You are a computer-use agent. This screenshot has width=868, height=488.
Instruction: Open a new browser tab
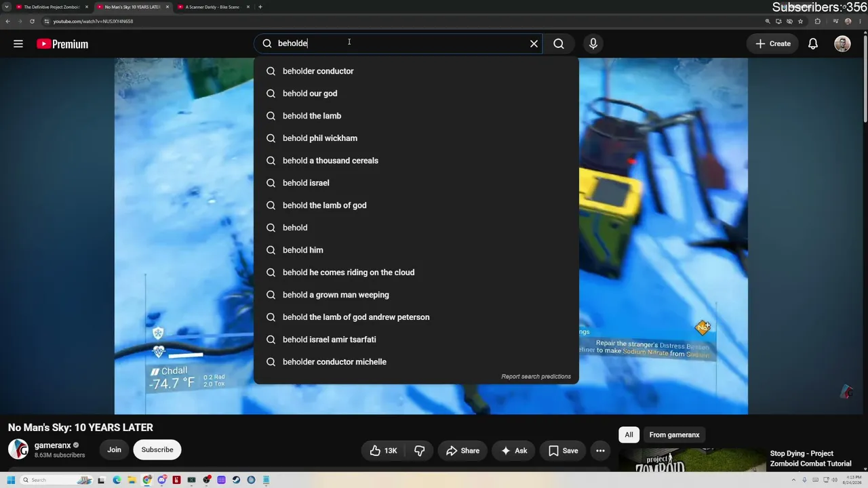[260, 7]
